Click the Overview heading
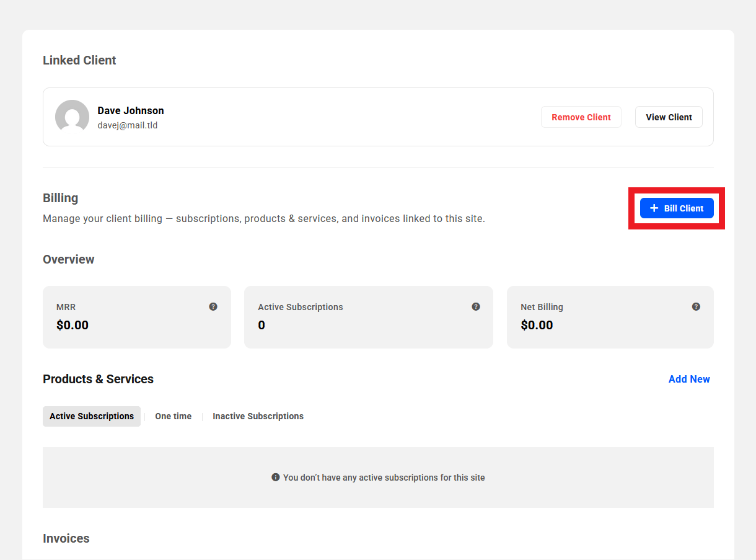756x560 pixels. pyautogui.click(x=69, y=259)
